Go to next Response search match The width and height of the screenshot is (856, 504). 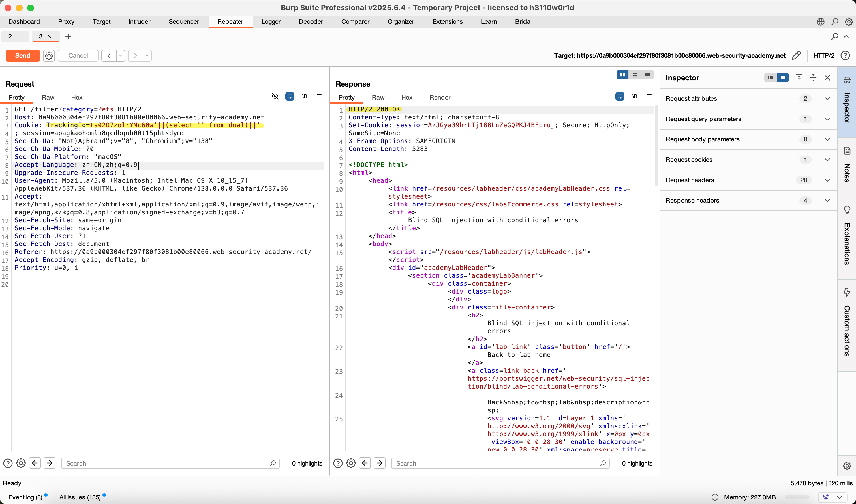[x=379, y=463]
